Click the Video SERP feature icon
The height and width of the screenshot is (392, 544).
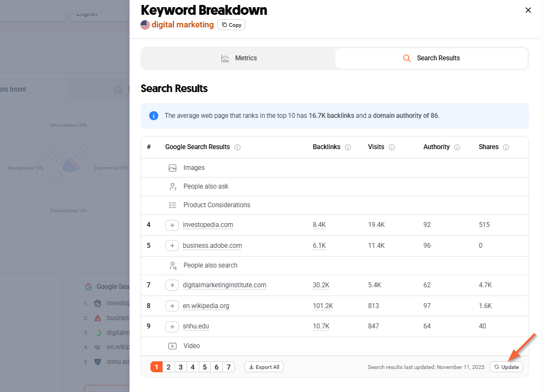click(172, 346)
